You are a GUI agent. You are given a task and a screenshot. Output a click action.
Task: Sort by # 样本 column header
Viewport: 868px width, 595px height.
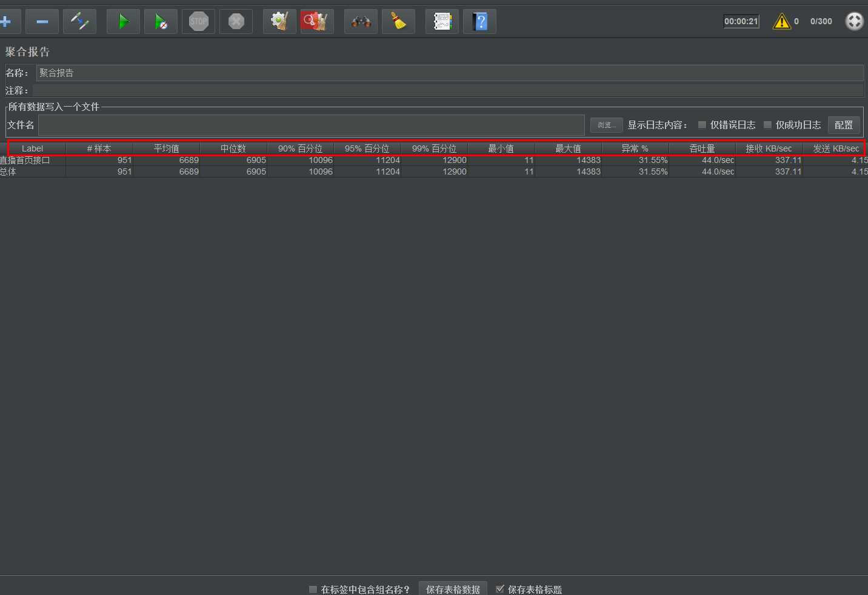(99, 148)
